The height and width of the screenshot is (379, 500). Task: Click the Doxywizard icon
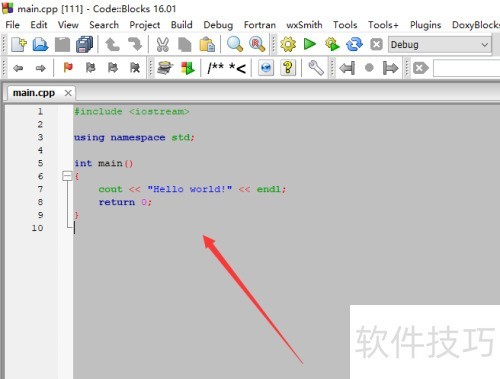[165, 68]
